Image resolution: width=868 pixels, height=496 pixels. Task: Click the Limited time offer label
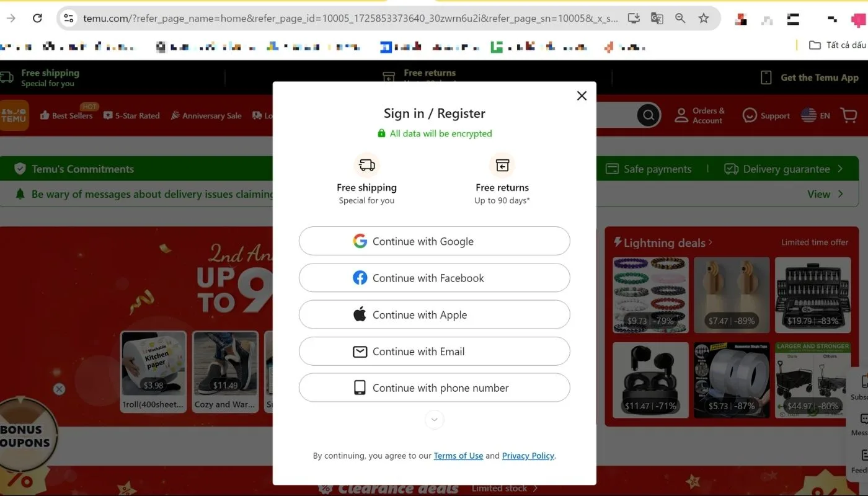[x=815, y=242]
